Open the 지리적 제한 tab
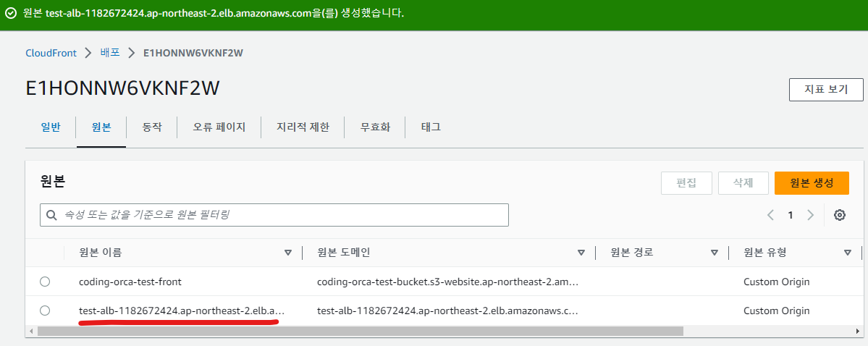 click(303, 127)
